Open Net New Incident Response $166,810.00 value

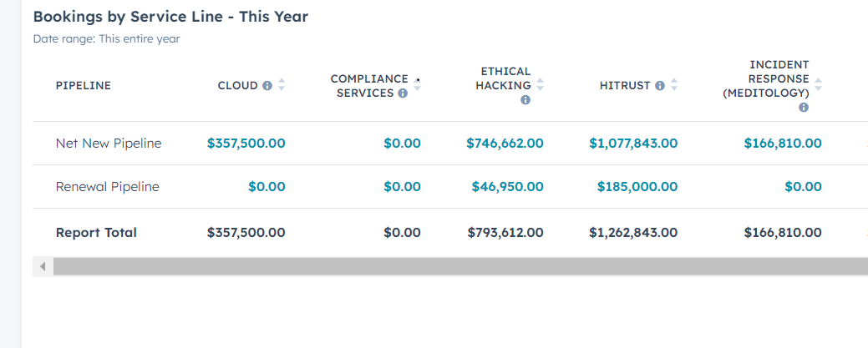point(783,144)
